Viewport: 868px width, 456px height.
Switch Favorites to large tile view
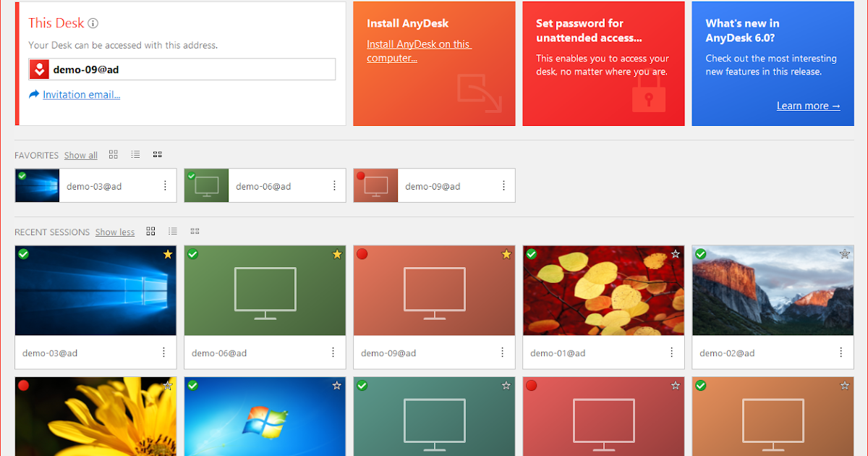click(x=113, y=154)
